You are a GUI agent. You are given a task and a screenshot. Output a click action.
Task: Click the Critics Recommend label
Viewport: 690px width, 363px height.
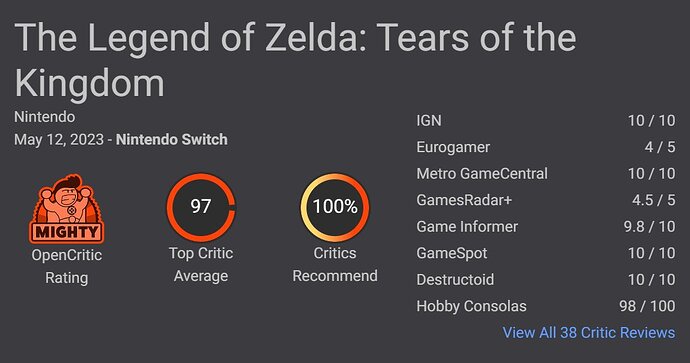(x=335, y=264)
